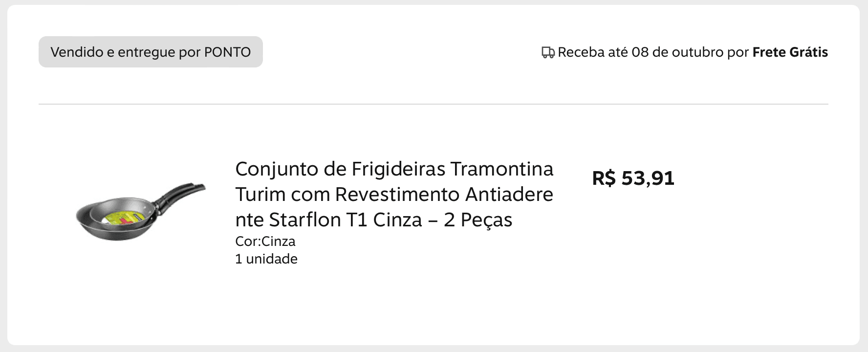Click the word PONTO in the seller badge
This screenshot has height=352, width=868.
[227, 52]
